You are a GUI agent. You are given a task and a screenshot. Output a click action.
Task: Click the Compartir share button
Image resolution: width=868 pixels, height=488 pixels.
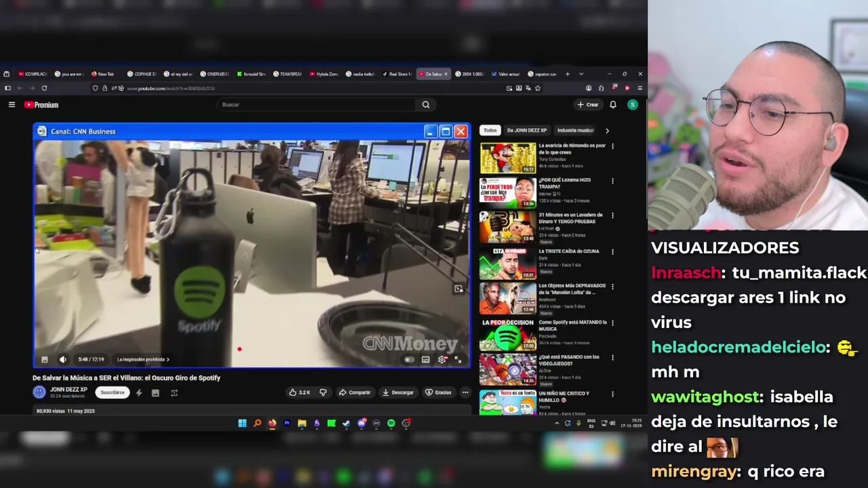tap(355, 392)
